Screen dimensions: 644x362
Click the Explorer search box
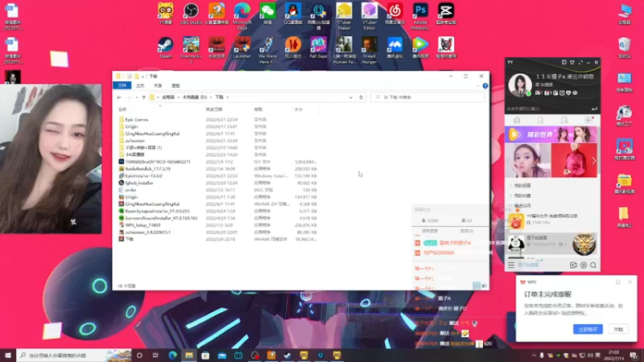[x=427, y=97]
